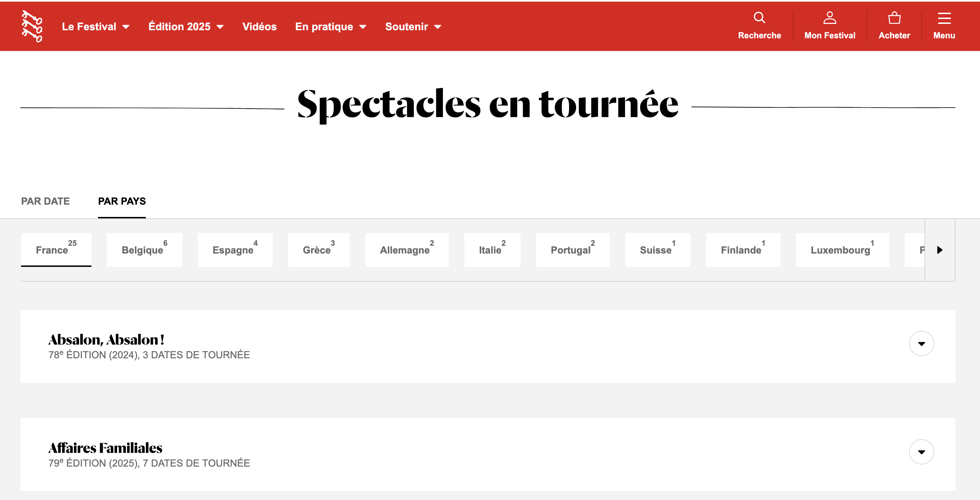Open the Soutenir dropdown menu
The image size is (980, 500).
point(413,27)
